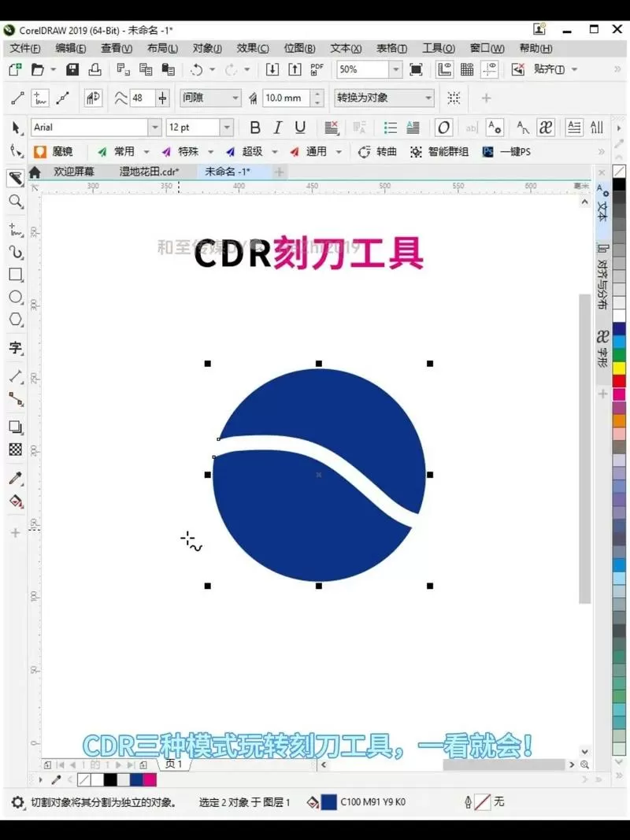Select the Transparency checkerboard tool

point(16,450)
